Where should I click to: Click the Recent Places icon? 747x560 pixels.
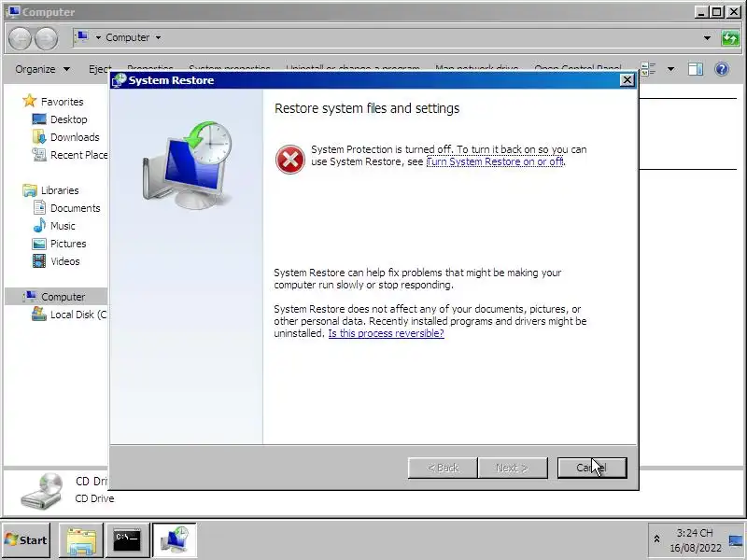point(39,154)
